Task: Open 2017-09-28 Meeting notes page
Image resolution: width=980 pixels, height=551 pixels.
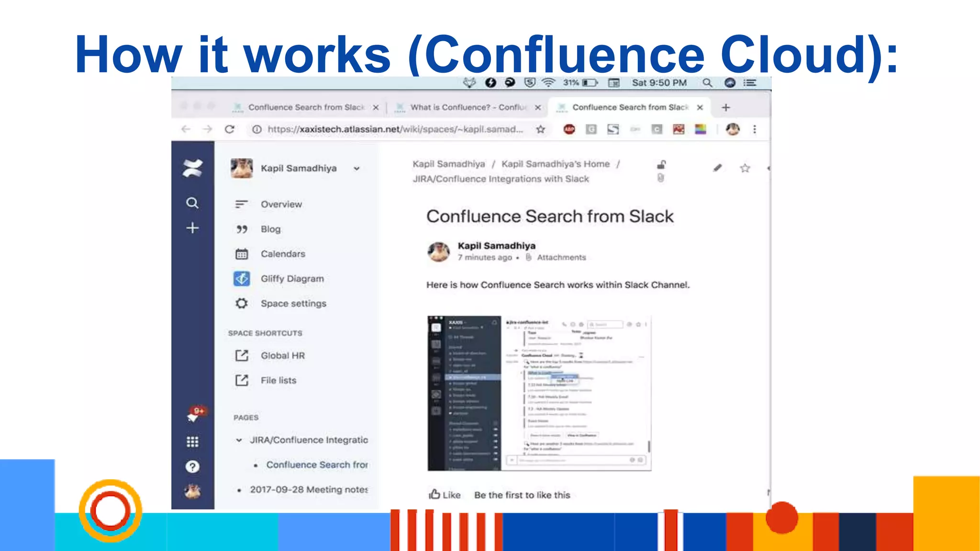Action: 309,490
